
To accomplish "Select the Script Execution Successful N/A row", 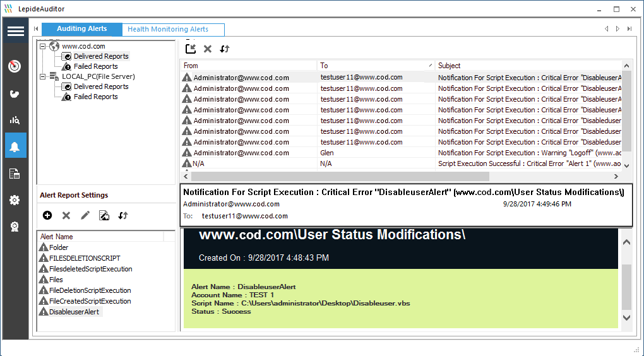I will pyautogui.click(x=401, y=163).
